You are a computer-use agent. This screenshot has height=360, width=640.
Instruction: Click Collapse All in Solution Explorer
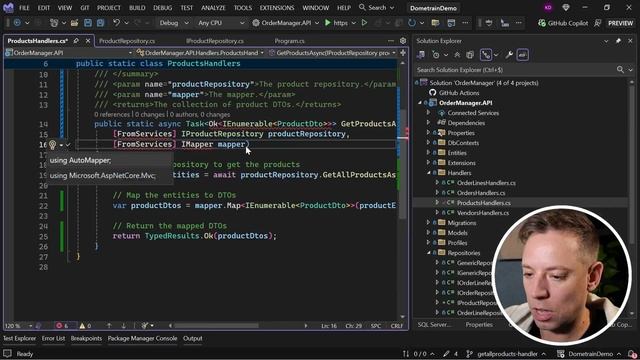tap(457, 55)
